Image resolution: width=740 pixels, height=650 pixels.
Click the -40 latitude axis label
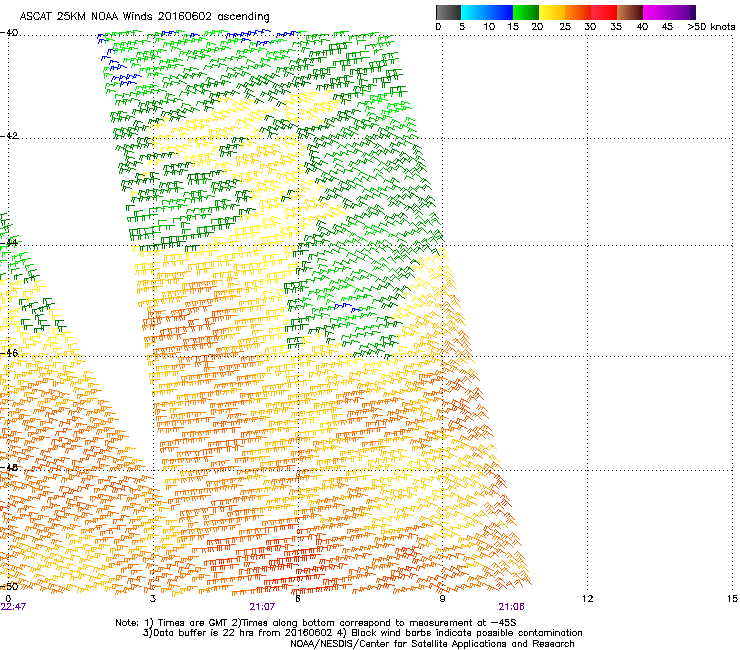point(9,32)
